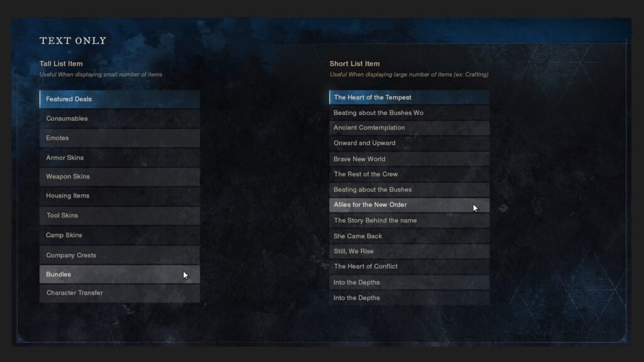Choose Onward and Upward entry
644x362 pixels.
(x=409, y=143)
